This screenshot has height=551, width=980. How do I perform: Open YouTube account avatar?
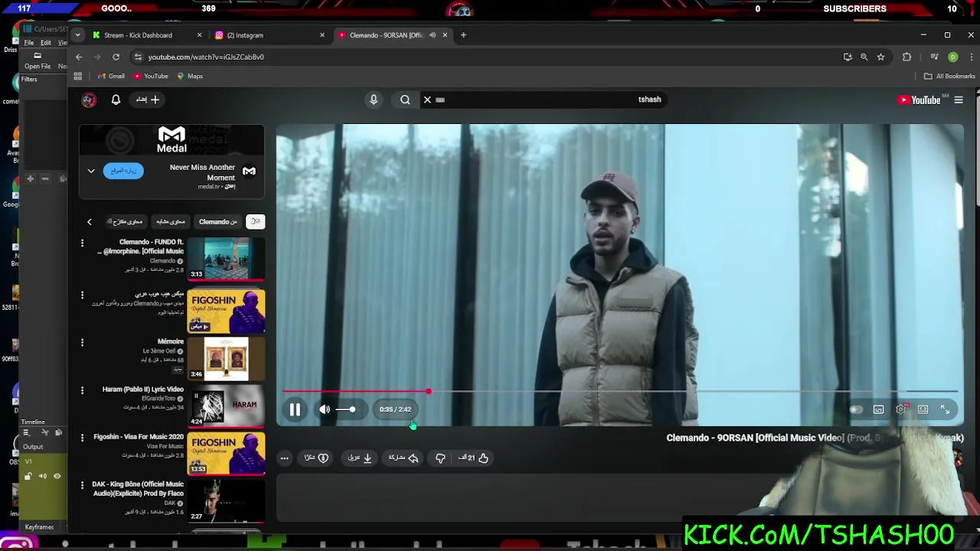(x=89, y=99)
